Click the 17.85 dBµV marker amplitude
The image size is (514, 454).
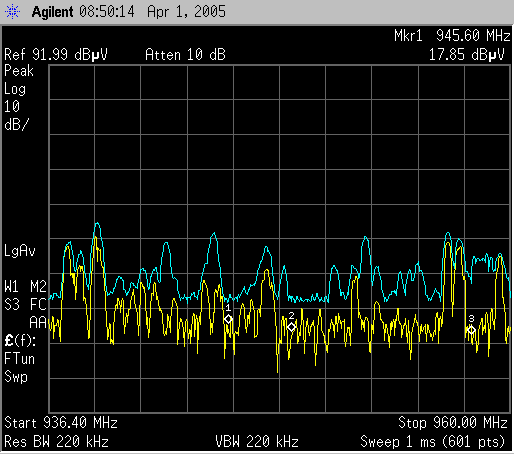point(467,54)
